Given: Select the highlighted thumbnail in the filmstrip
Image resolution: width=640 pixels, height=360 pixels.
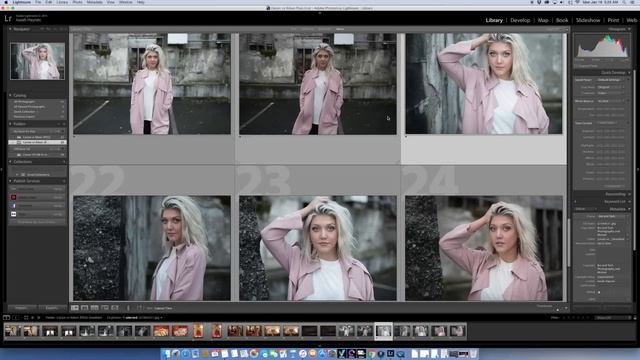Looking at the screenshot, I should pos(383,331).
